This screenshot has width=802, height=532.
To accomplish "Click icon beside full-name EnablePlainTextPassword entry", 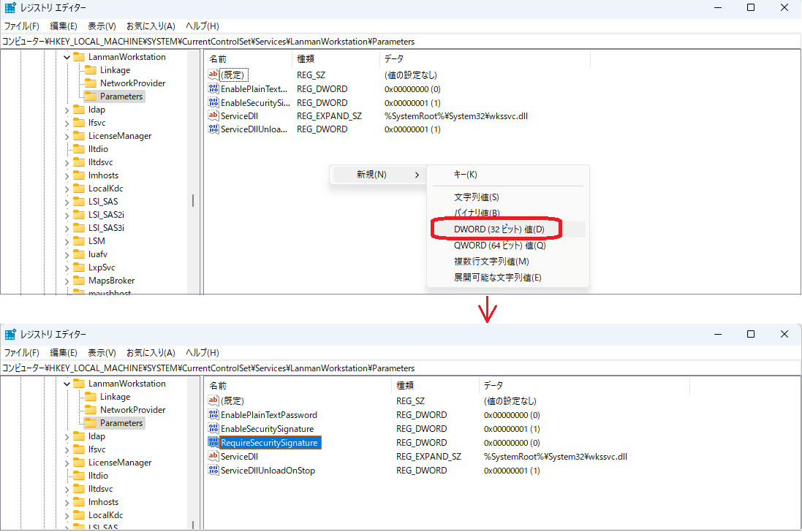I will pyautogui.click(x=213, y=415).
